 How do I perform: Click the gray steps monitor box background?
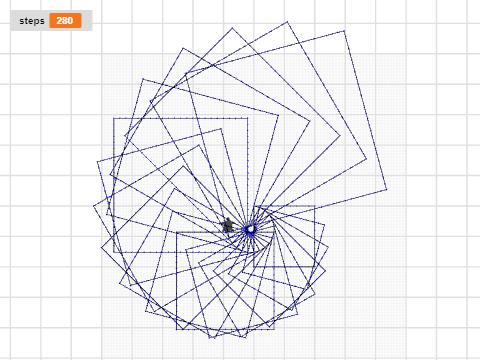51,21
